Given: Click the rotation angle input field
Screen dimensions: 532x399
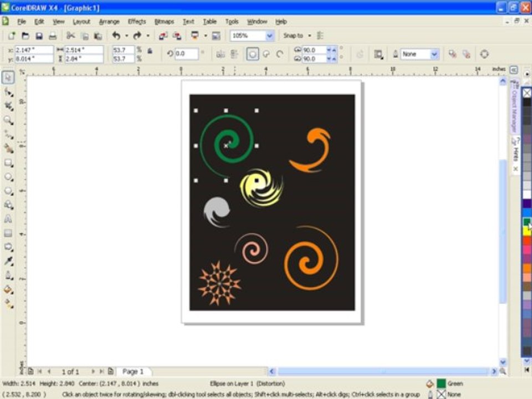Looking at the screenshot, I should click(186, 54).
